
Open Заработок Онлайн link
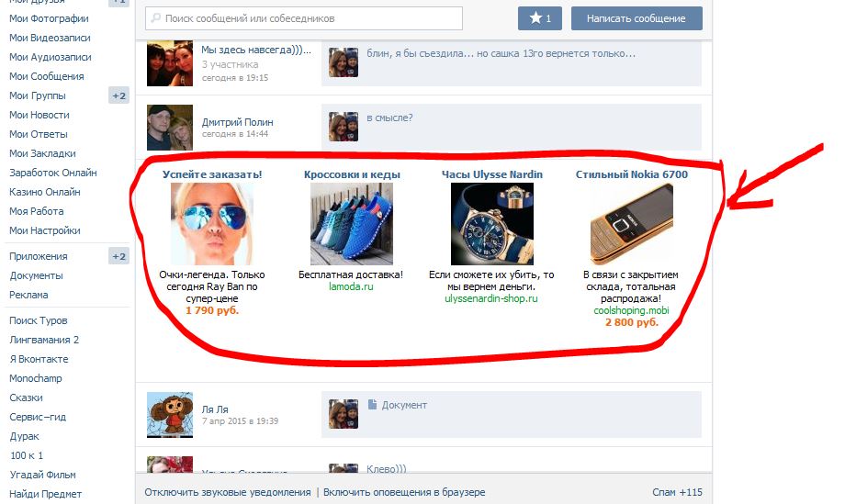(x=53, y=173)
